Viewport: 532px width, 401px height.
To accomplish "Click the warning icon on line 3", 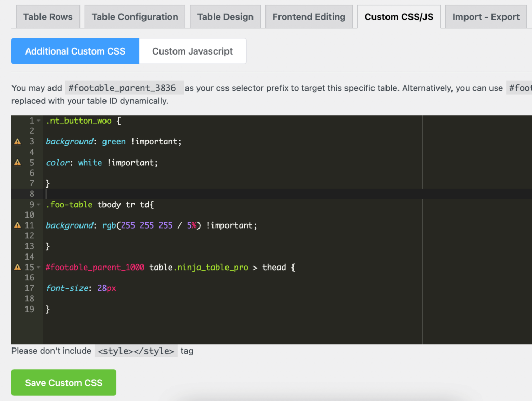I will click(x=17, y=141).
